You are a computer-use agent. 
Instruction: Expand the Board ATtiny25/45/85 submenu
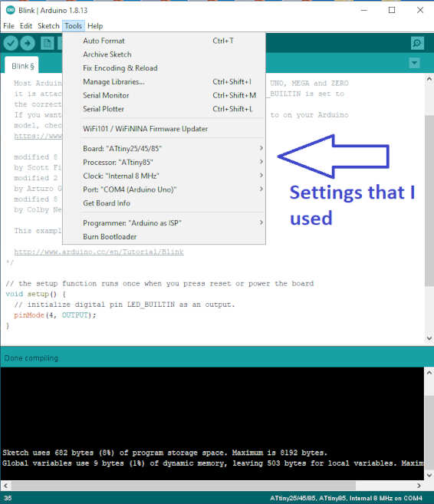point(164,149)
